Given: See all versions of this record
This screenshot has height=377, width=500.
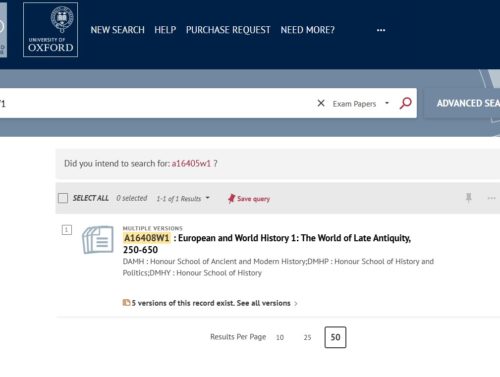Looking at the screenshot, I should tap(264, 303).
